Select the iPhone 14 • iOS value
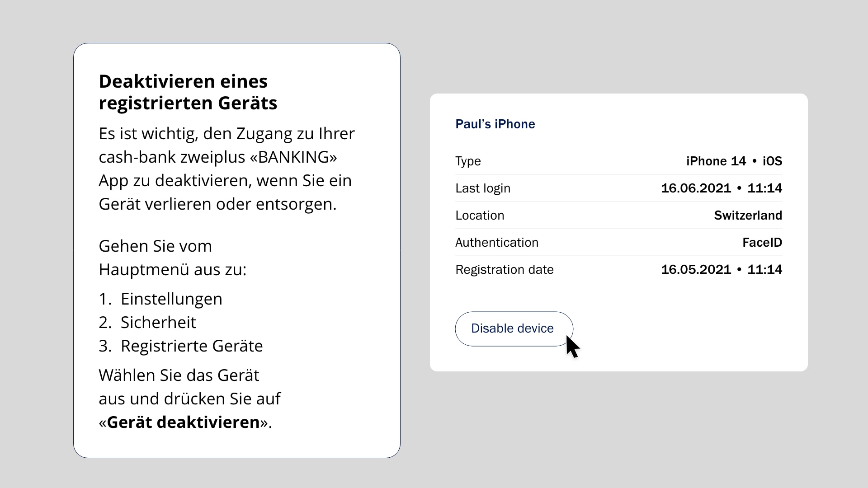This screenshot has height=488, width=868. (x=734, y=161)
